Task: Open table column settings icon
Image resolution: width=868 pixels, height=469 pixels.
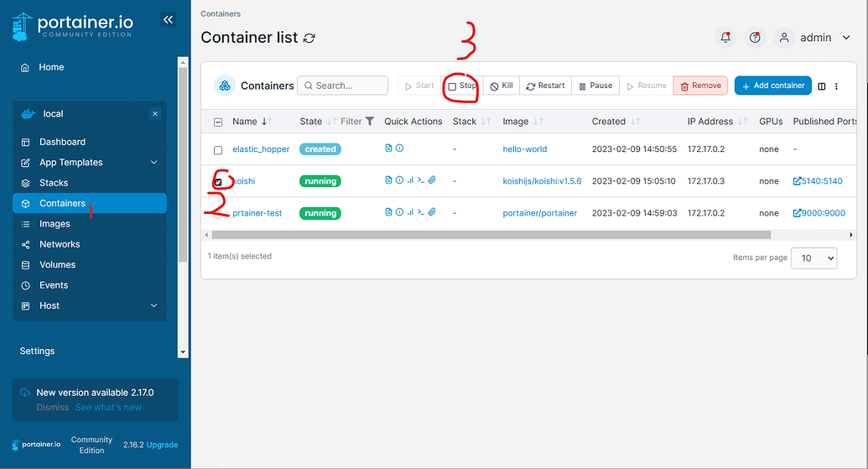Action: click(822, 86)
